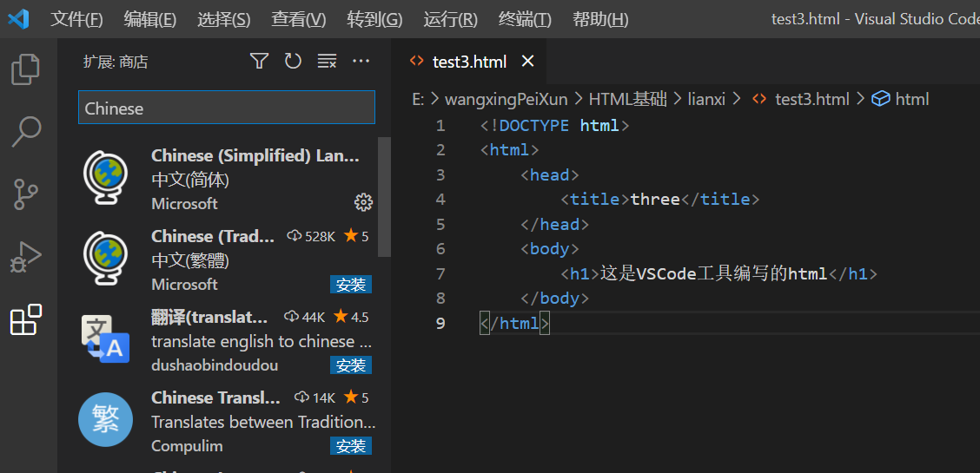Click the DOCTYPE line in editor
Image resolution: width=980 pixels, height=473 pixels.
coord(554,126)
